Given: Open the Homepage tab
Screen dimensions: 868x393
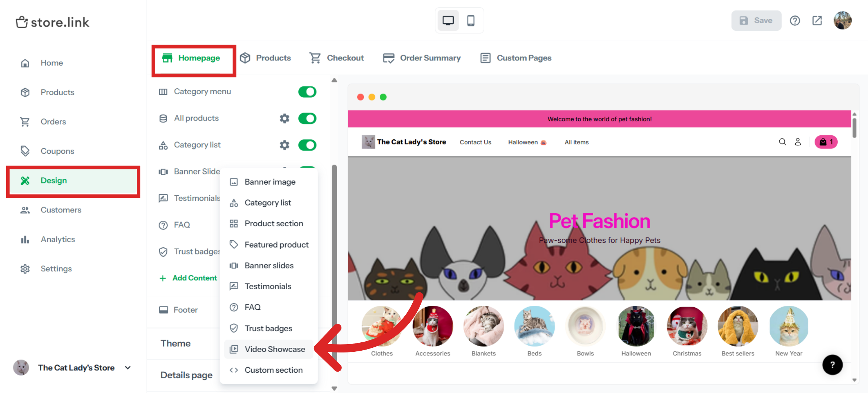Looking at the screenshot, I should 191,58.
